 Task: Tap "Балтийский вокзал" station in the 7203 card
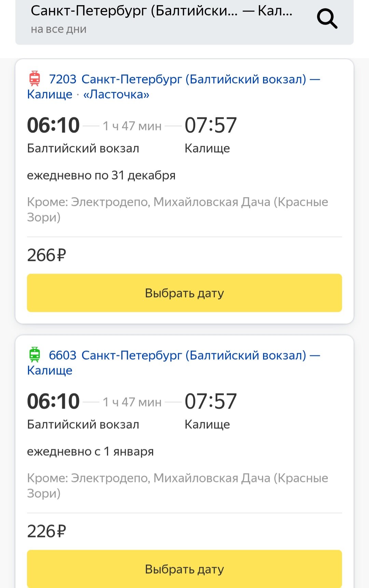coord(83,149)
